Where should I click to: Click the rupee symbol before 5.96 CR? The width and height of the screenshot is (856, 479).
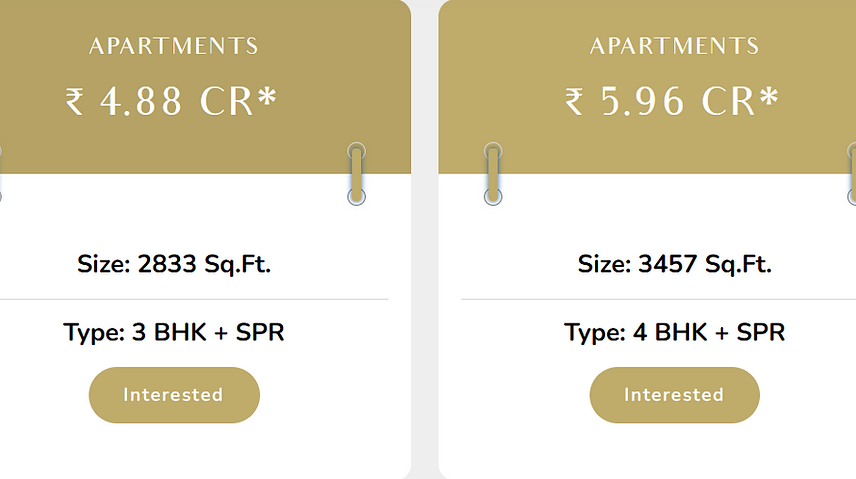coord(575,102)
